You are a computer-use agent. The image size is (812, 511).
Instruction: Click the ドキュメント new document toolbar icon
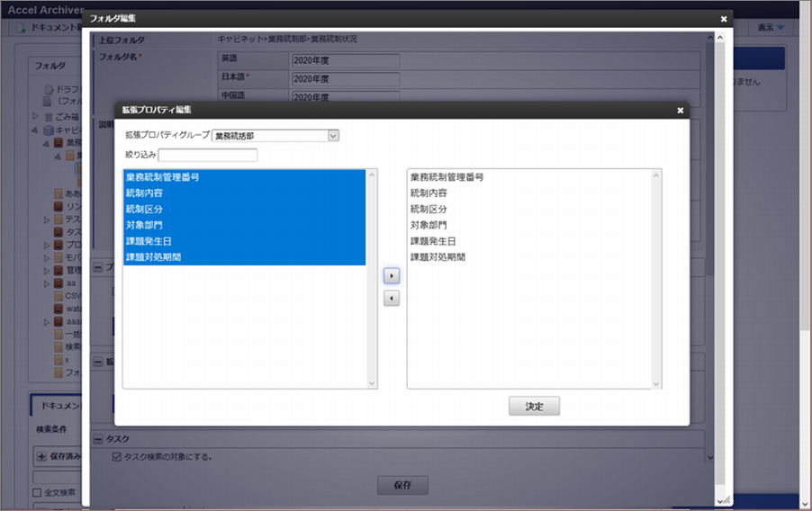[x=22, y=28]
